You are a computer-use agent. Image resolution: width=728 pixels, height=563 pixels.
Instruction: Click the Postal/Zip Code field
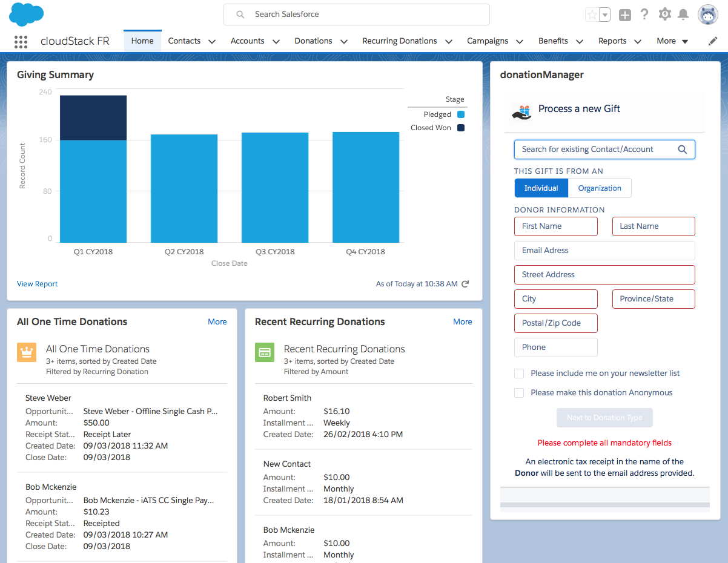click(556, 323)
